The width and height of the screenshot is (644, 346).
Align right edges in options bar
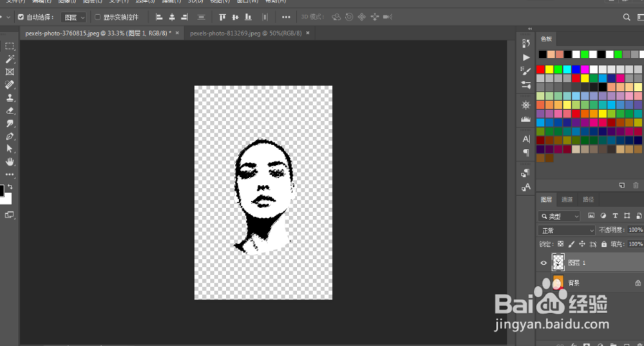(184, 17)
